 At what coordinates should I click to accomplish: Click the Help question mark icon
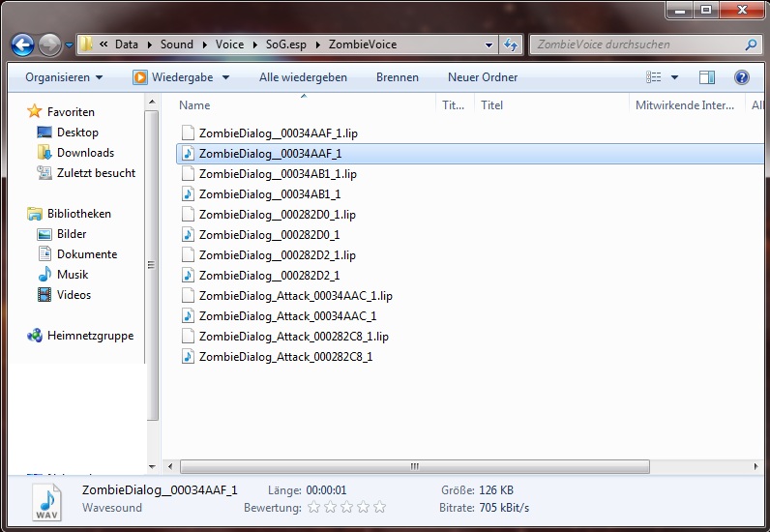point(742,77)
